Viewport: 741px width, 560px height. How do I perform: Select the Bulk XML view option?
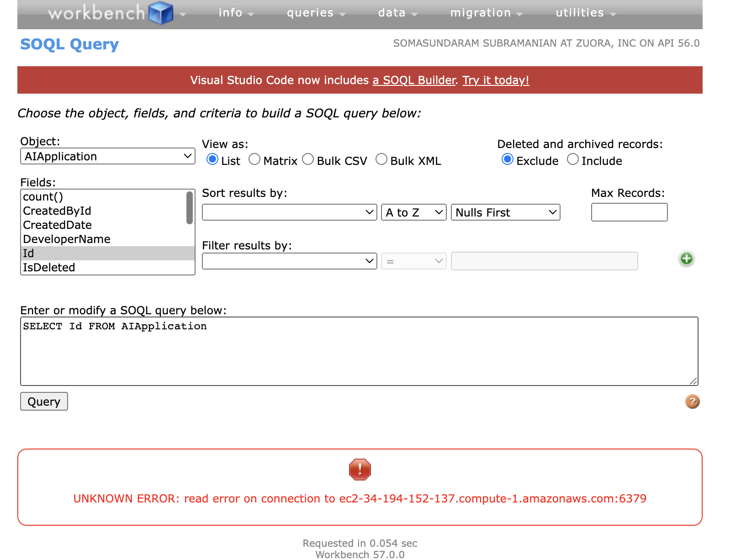pyautogui.click(x=382, y=159)
